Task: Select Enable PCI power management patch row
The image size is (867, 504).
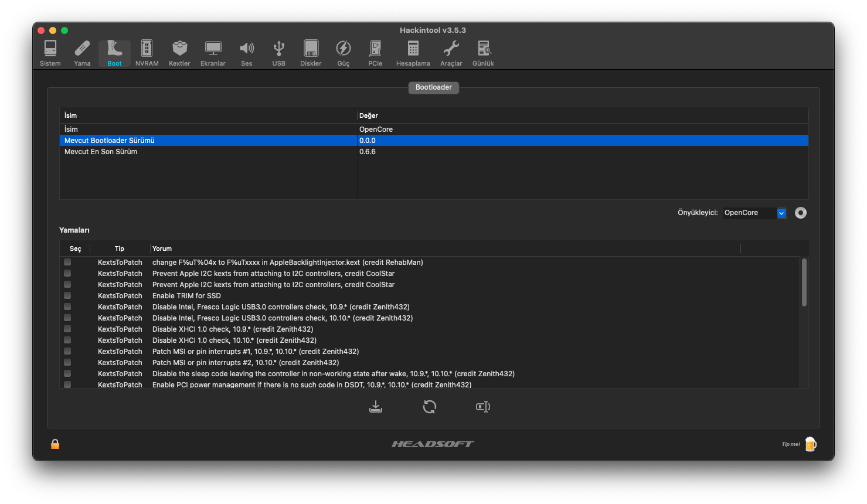Action: (430, 384)
